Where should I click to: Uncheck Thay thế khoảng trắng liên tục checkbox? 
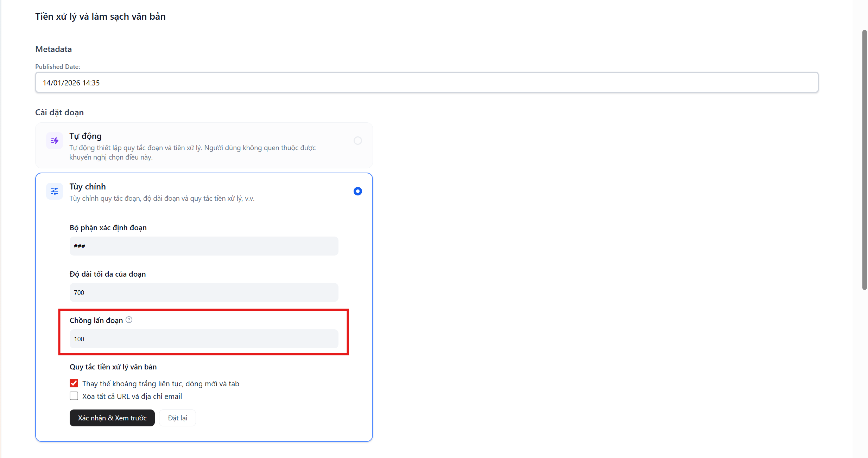[74, 383]
